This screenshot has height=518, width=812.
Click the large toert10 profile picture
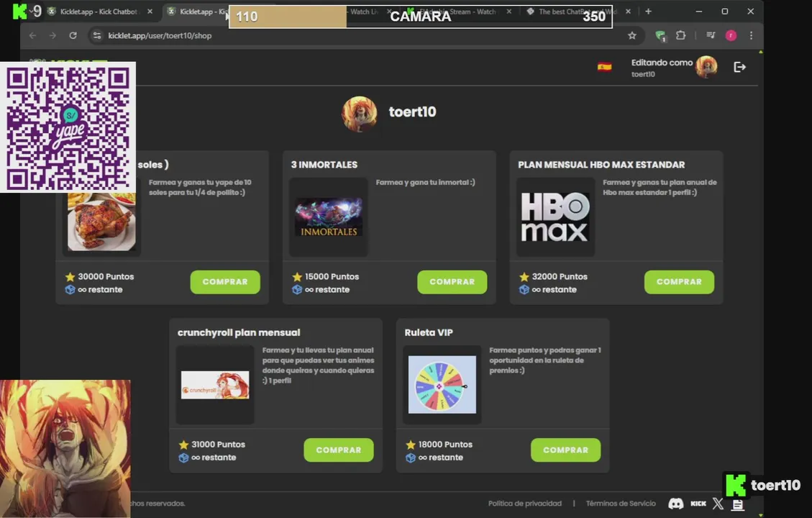360,114
